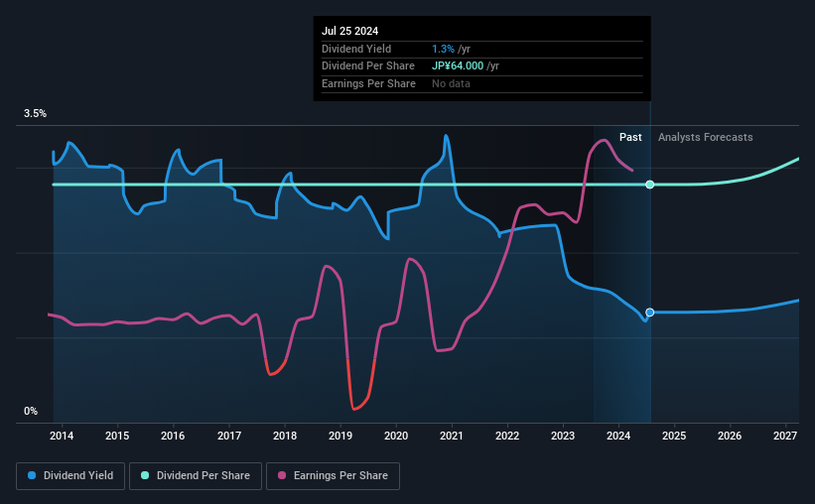Select the blue dividend yield data marker
Image resolution: width=815 pixels, height=504 pixels.
coord(649,313)
